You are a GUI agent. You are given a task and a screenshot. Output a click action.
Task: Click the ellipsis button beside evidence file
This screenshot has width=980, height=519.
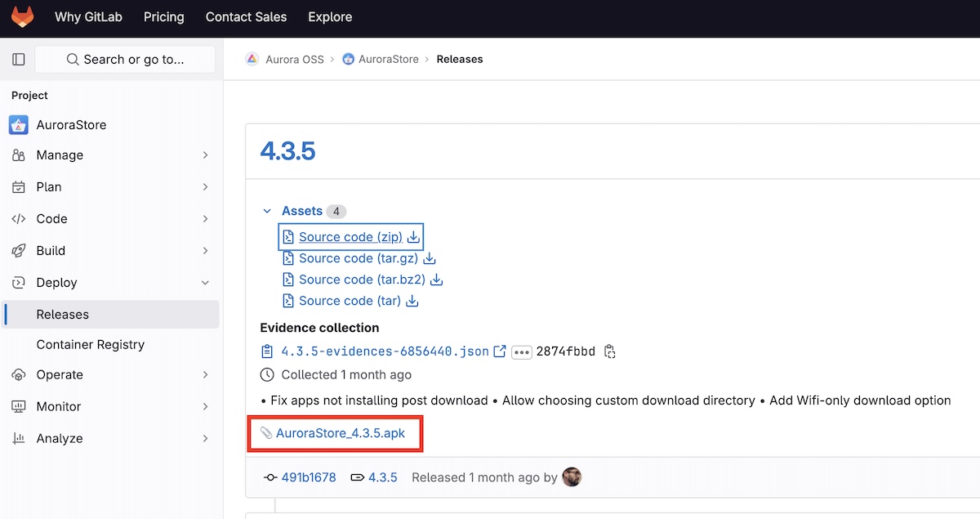tap(522, 352)
